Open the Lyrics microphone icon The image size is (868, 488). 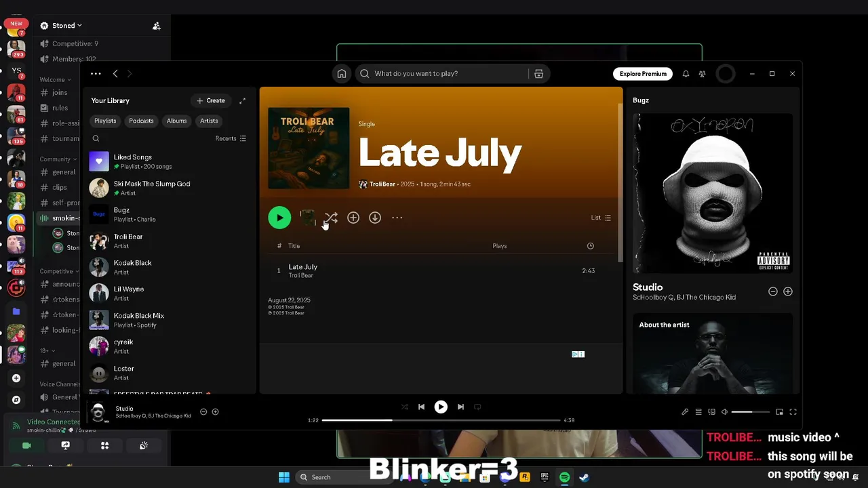click(x=685, y=411)
